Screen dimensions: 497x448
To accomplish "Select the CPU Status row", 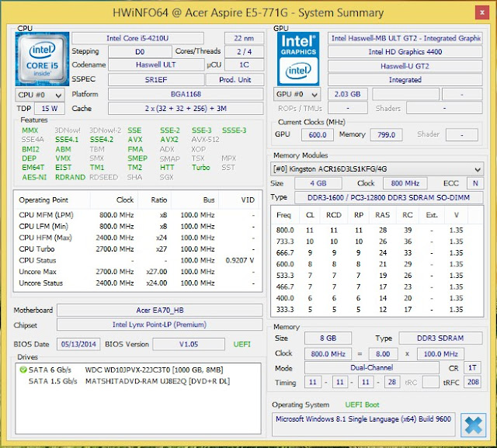I will pyautogui.click(x=137, y=260).
